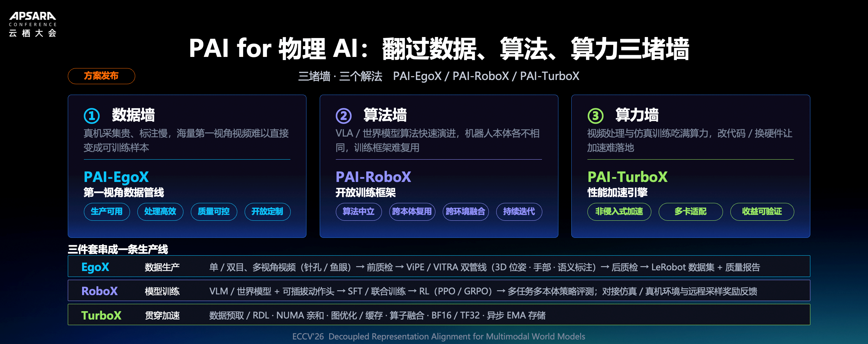868x344 pixels.
Task: Click the RoboX row label
Action: click(100, 291)
